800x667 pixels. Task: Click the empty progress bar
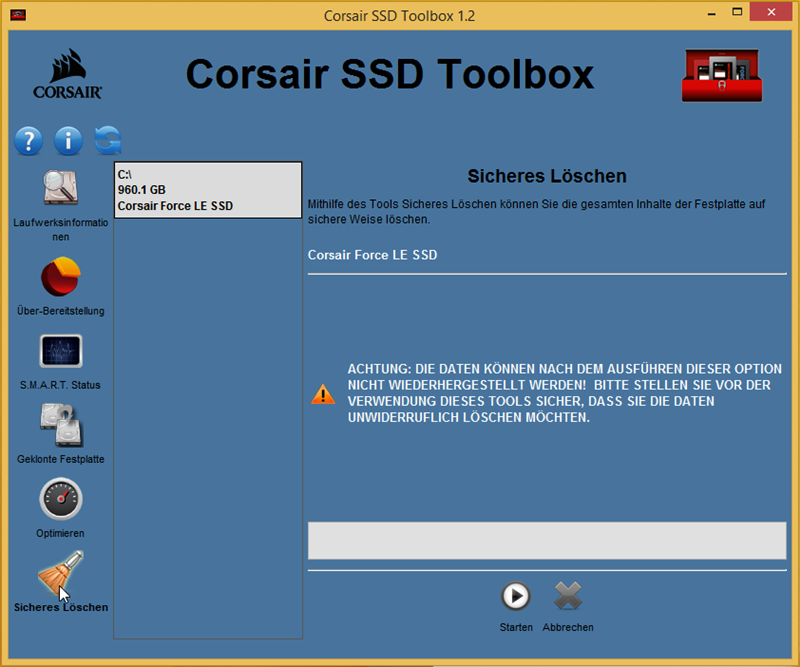[547, 540]
